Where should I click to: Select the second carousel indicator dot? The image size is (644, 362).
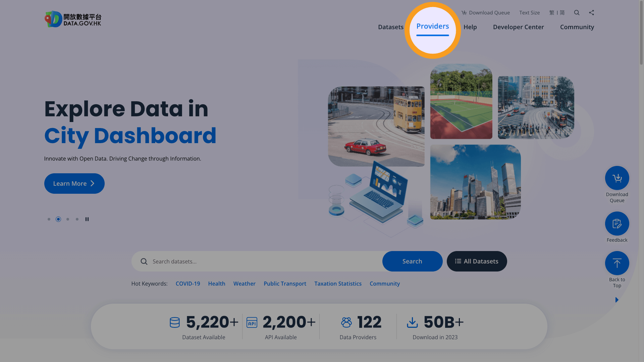coord(58,219)
